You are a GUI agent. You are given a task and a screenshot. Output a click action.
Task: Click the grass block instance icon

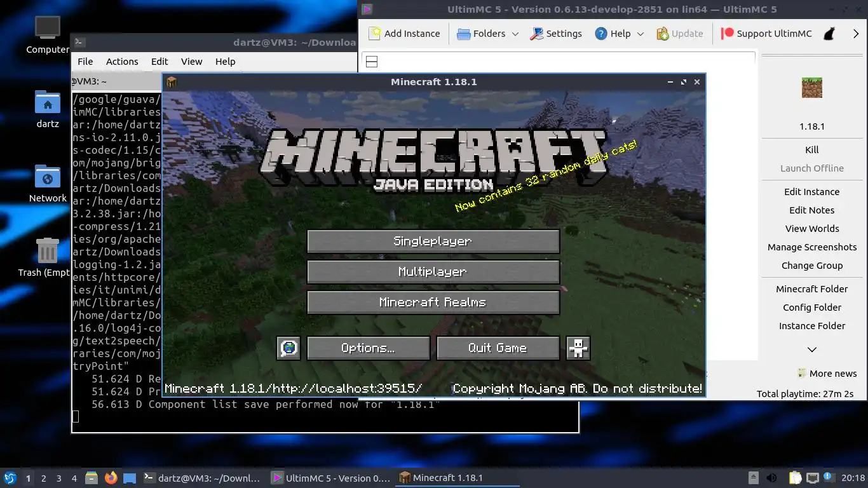pyautogui.click(x=811, y=88)
